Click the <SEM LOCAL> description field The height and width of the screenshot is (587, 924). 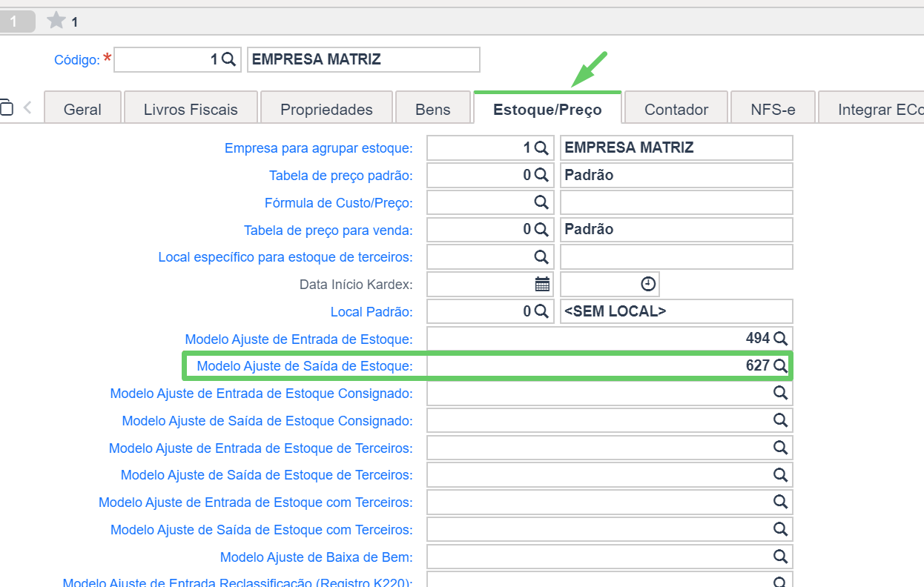(x=676, y=311)
